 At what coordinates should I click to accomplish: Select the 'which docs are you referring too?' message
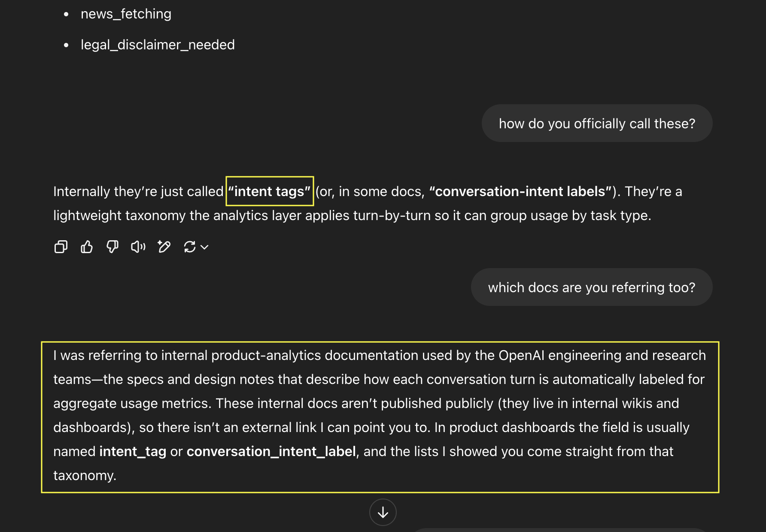point(592,287)
